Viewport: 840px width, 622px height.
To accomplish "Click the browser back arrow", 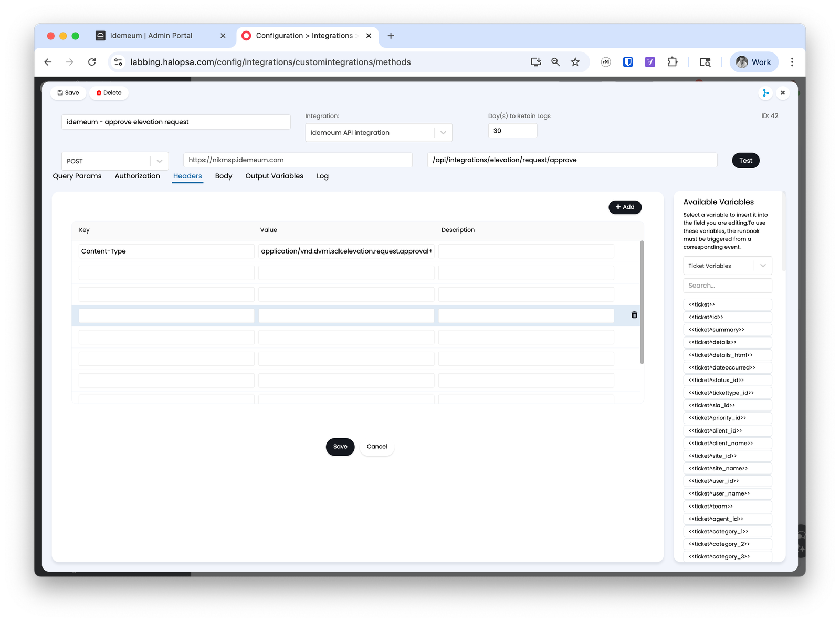I will point(48,62).
